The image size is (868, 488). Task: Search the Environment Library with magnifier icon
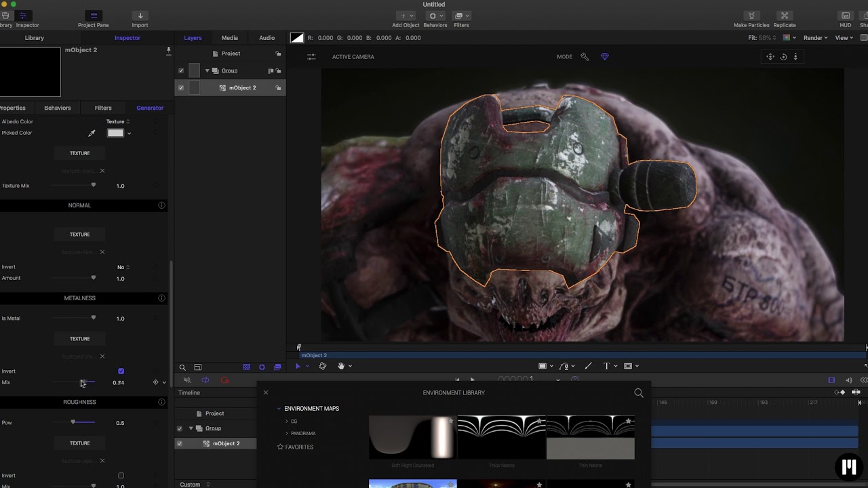tap(638, 392)
